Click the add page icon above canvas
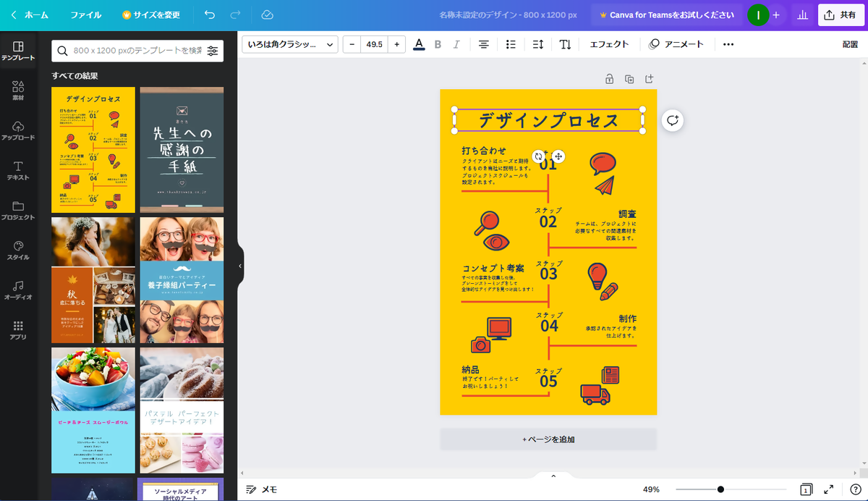This screenshot has width=868, height=501. tap(650, 78)
